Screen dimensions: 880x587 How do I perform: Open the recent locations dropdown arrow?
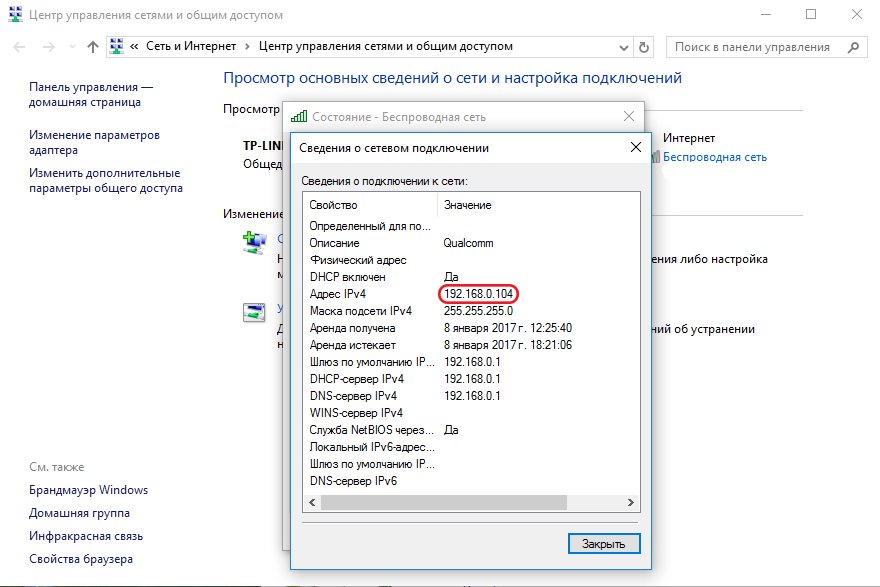pyautogui.click(x=72, y=47)
